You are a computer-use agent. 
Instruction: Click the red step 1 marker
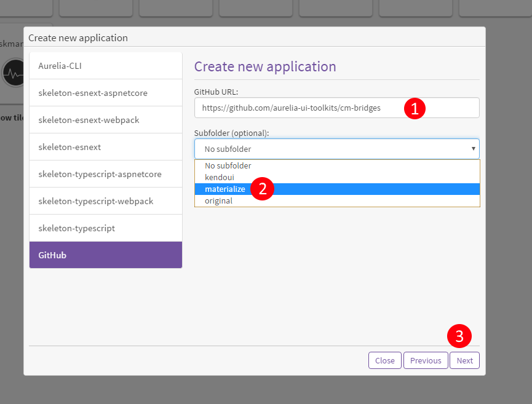point(415,109)
